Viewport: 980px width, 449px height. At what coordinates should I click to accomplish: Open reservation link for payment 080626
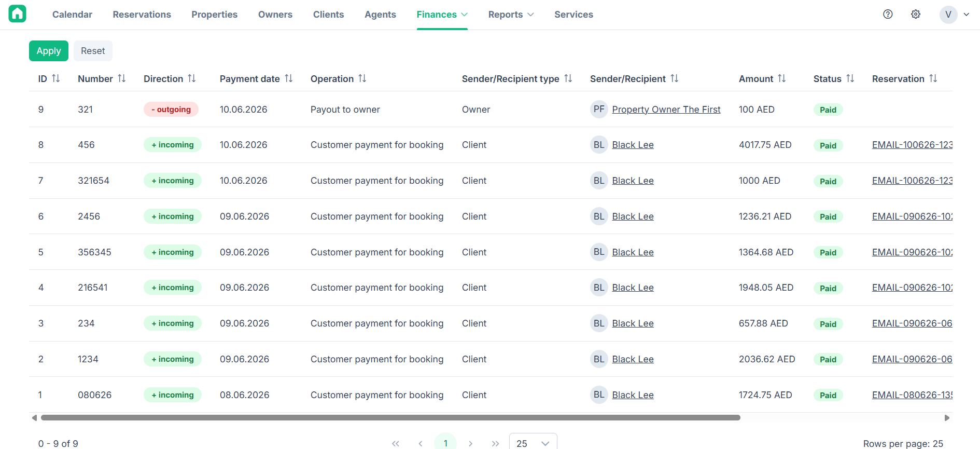pos(912,395)
